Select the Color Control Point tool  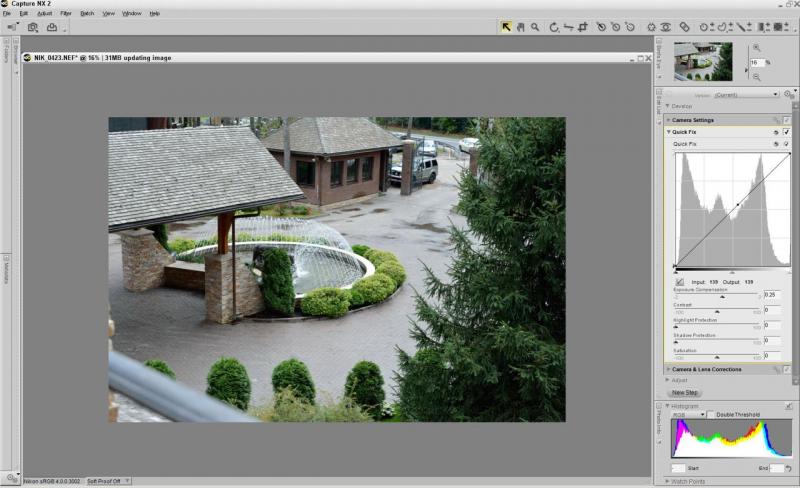tap(652, 27)
